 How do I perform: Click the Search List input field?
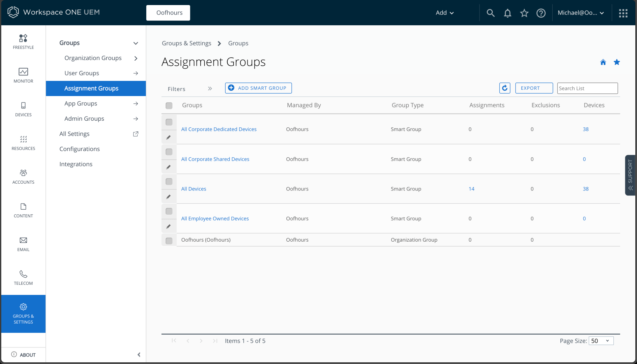[587, 88]
